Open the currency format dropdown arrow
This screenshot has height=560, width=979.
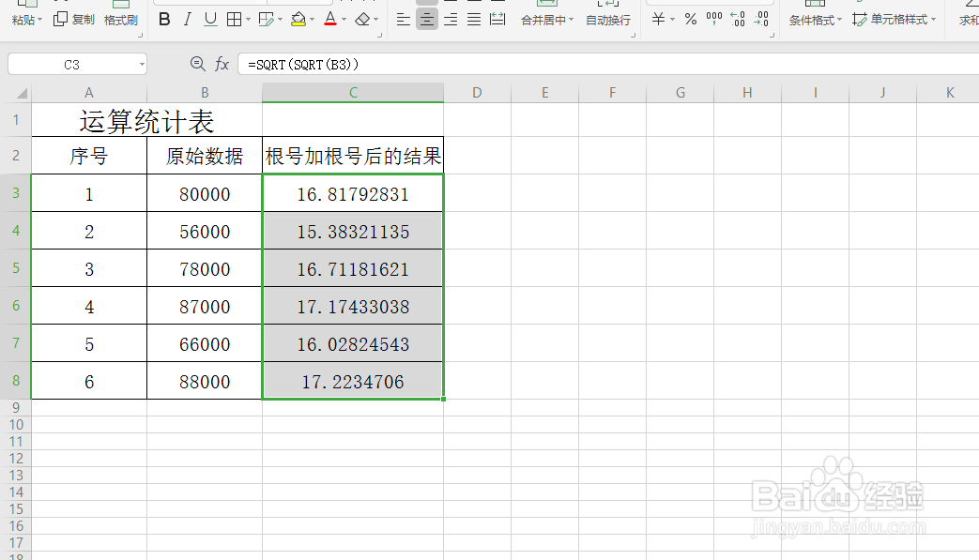672,20
